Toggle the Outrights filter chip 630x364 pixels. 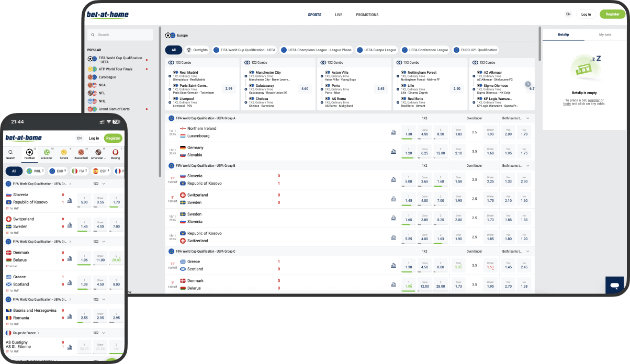point(197,50)
